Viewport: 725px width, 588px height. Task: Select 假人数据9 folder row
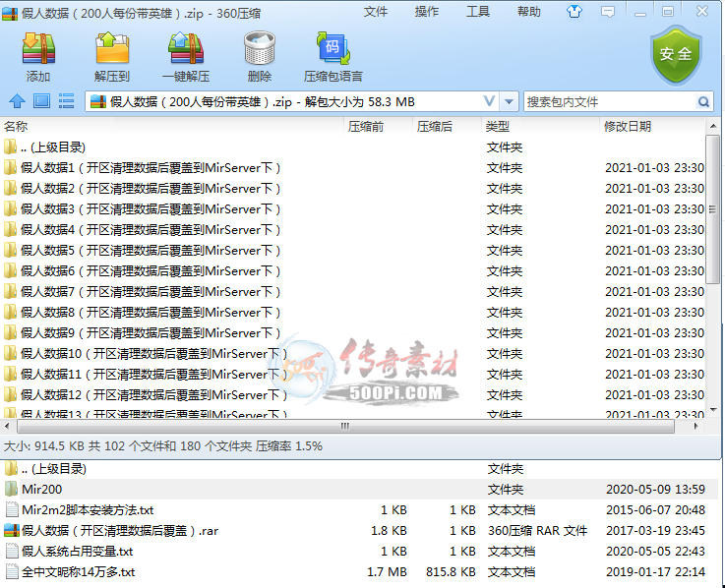(x=354, y=332)
